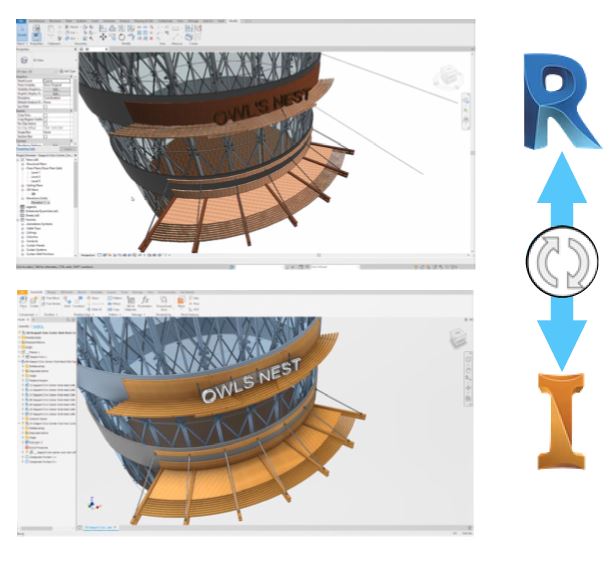The width and height of the screenshot is (616, 564).
Task: Open the fx Parameters tool in Inventor
Action: 145,301
